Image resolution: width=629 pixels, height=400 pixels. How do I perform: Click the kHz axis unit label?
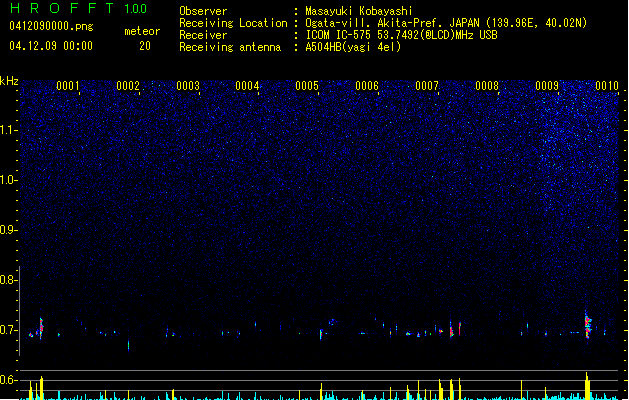pyautogui.click(x=9, y=81)
